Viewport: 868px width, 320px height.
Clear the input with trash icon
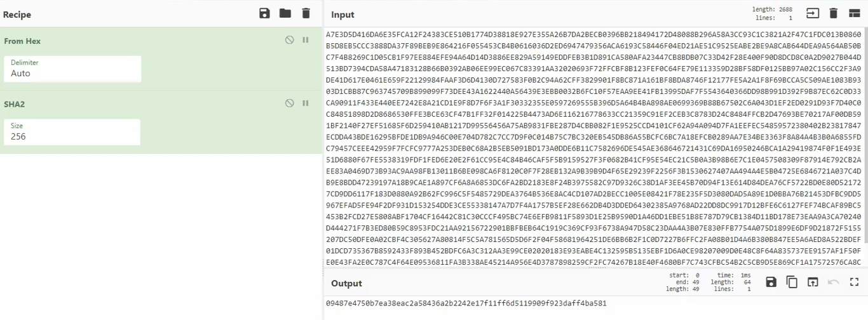click(834, 13)
